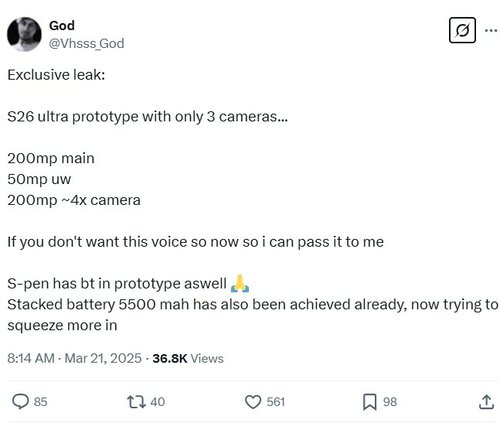Click the Mar 21, 2025 date
Image resolution: width=500 pixels, height=423 pixels.
tap(103, 358)
